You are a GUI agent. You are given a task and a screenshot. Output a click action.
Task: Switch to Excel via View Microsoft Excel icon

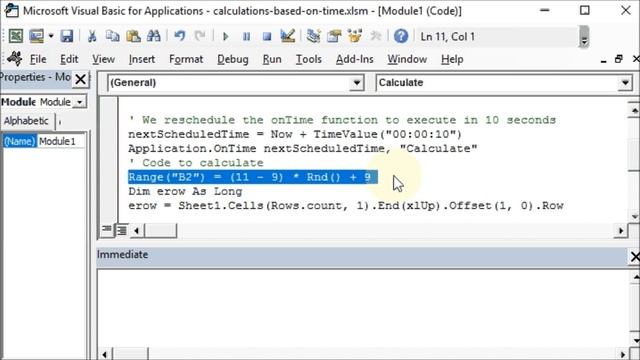pyautogui.click(x=16, y=36)
